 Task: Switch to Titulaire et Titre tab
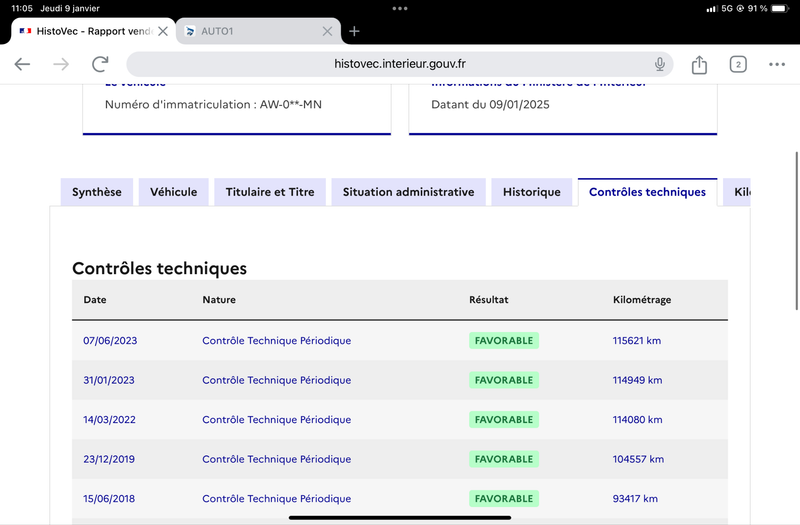click(x=270, y=192)
